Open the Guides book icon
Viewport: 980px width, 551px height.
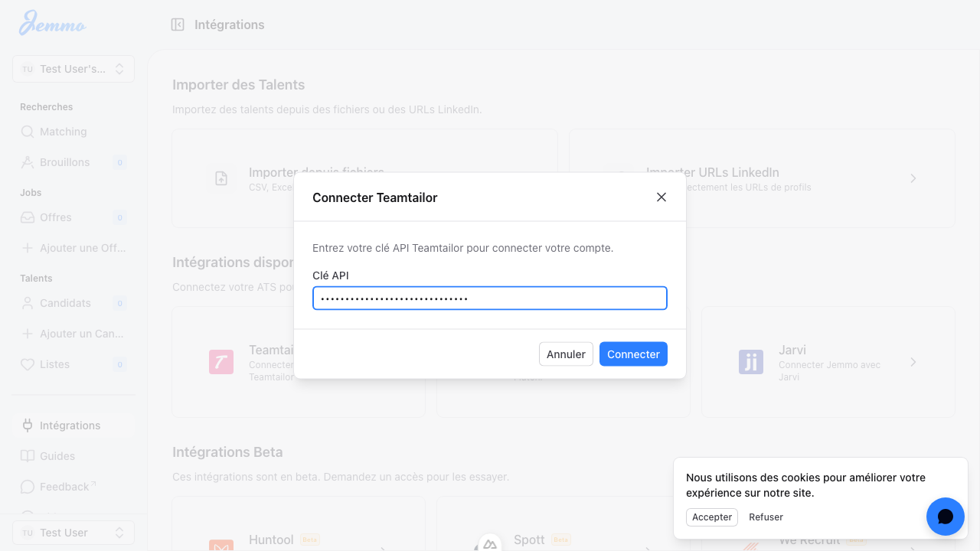tap(28, 456)
